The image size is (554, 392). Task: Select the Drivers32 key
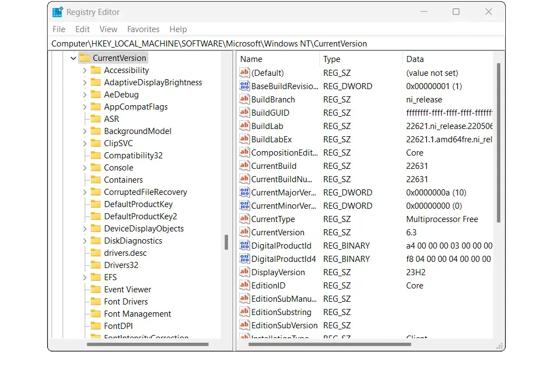pos(121,265)
